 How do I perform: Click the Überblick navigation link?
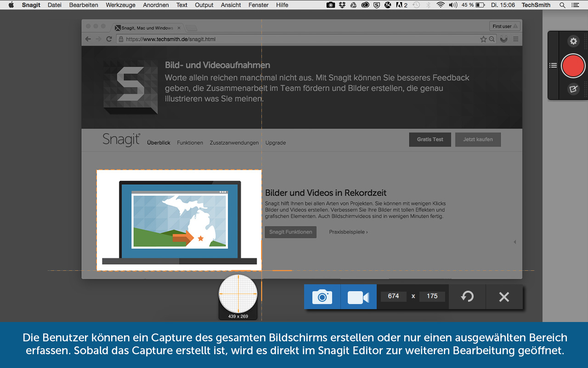[x=158, y=143]
